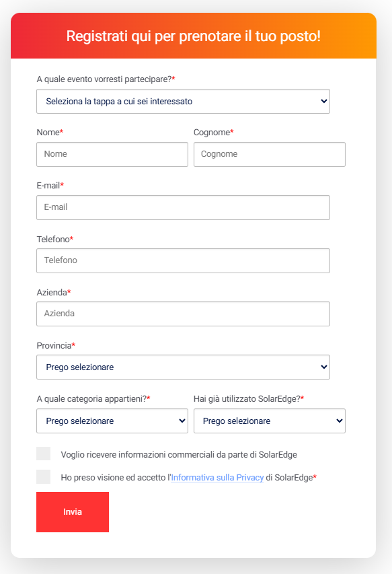The width and height of the screenshot is (392, 574).
Task: Focus the Nome text field
Action: pyautogui.click(x=112, y=155)
